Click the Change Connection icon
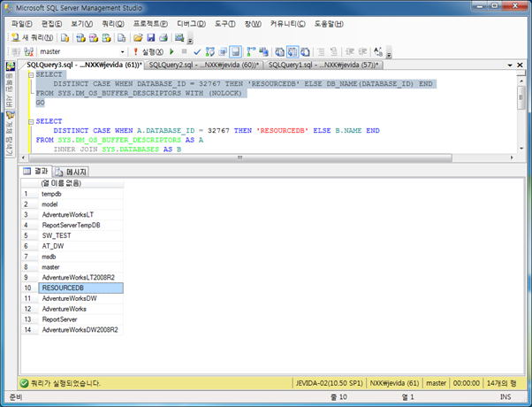 tap(29, 52)
